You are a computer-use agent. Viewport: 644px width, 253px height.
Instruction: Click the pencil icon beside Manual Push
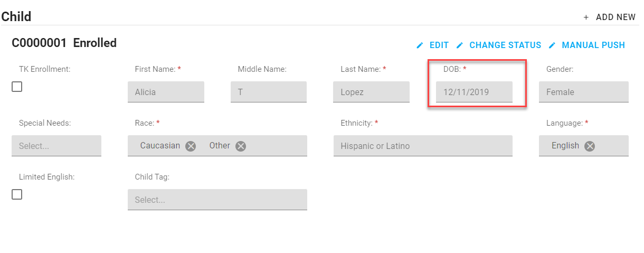click(x=552, y=45)
